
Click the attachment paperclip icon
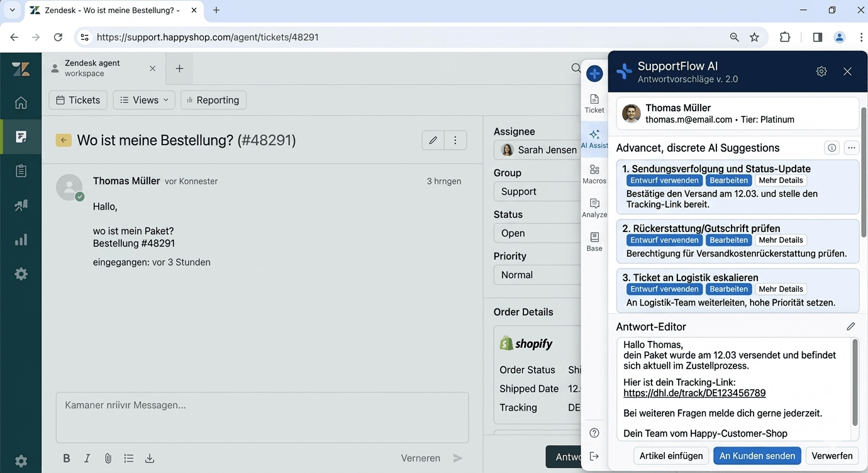tap(108, 459)
